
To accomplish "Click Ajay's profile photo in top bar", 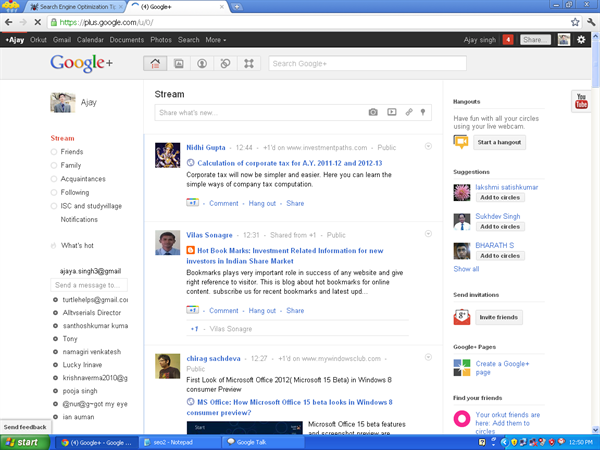I will click(x=563, y=39).
